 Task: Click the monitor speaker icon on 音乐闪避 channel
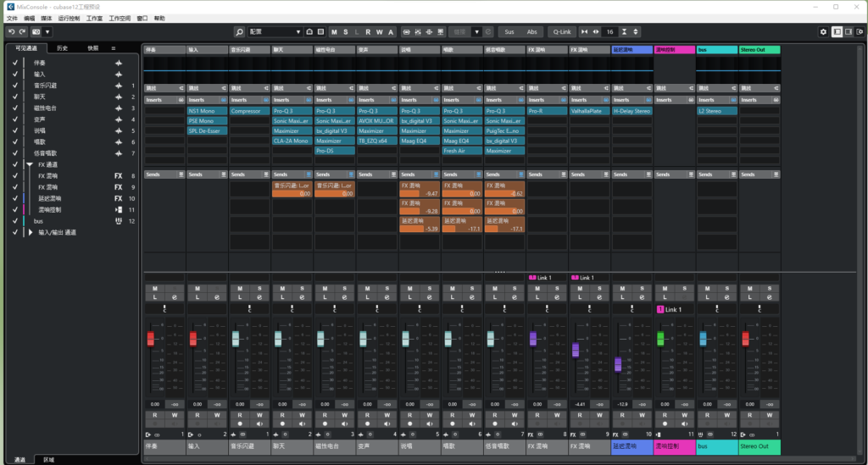261,425
